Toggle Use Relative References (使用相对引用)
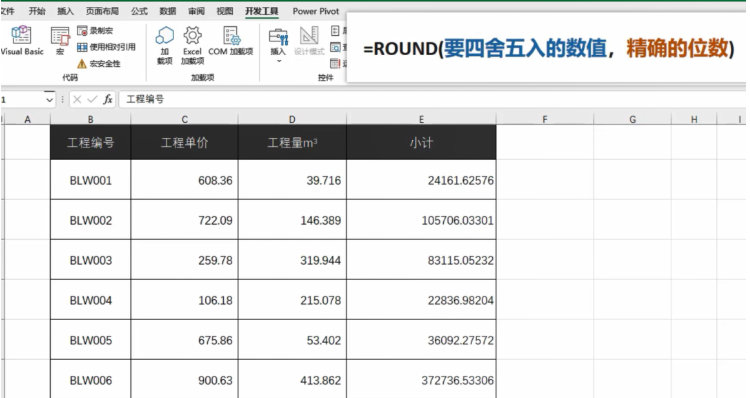 tap(106, 47)
